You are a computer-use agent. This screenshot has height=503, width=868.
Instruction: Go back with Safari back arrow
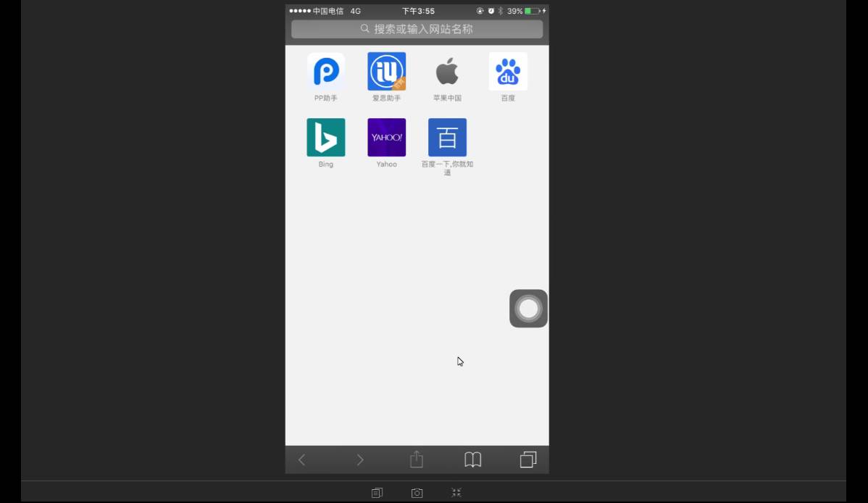301,460
